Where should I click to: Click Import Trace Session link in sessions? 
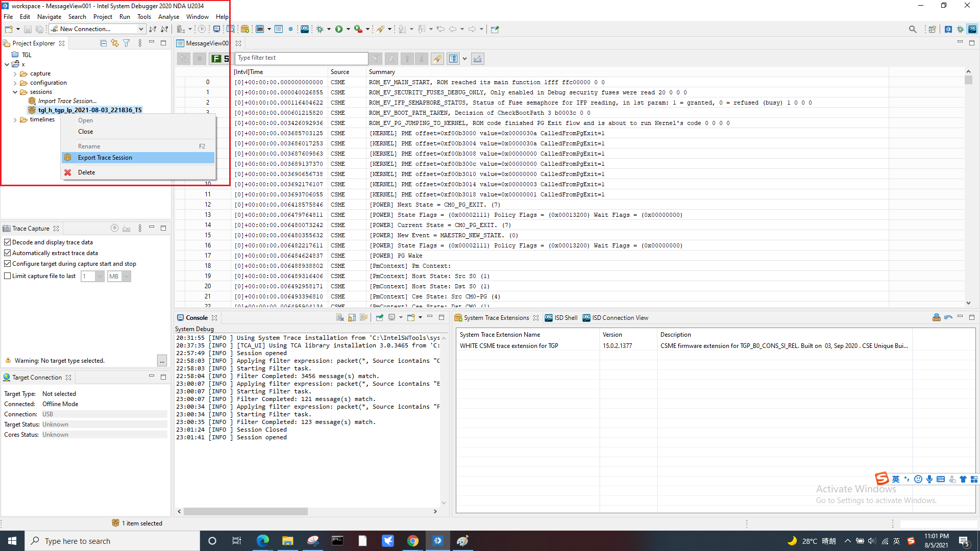[x=67, y=101]
